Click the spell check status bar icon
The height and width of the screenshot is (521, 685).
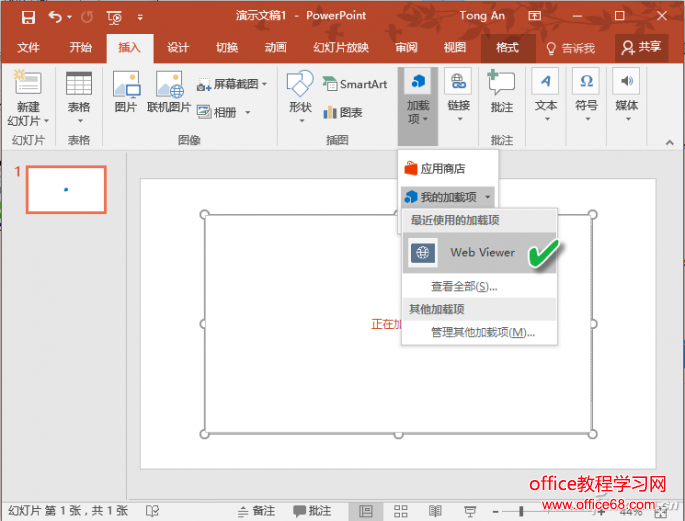tap(152, 511)
